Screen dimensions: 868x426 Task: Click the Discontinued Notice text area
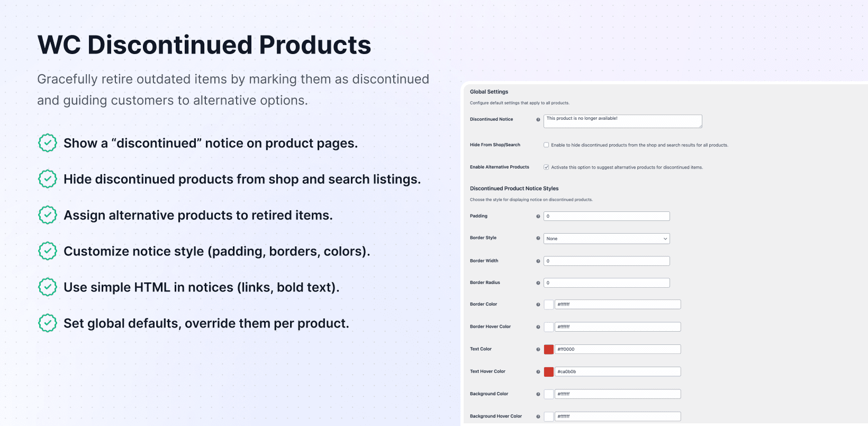tap(622, 121)
